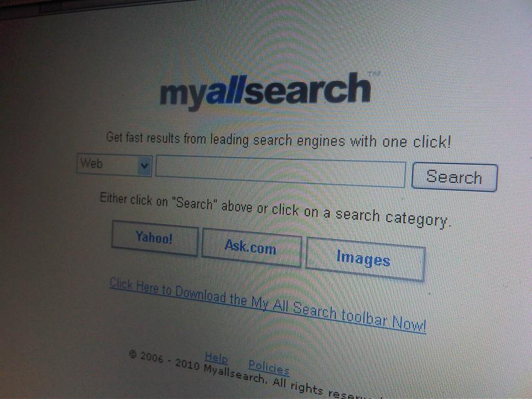The image size is (532, 399).
Task: Click the arrow on the Web dropdown
Action: point(145,166)
